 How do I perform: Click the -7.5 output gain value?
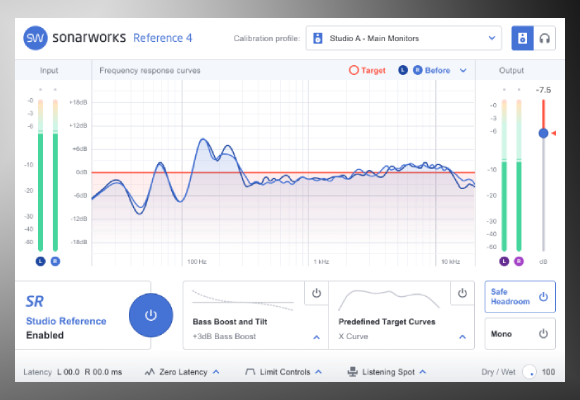543,90
